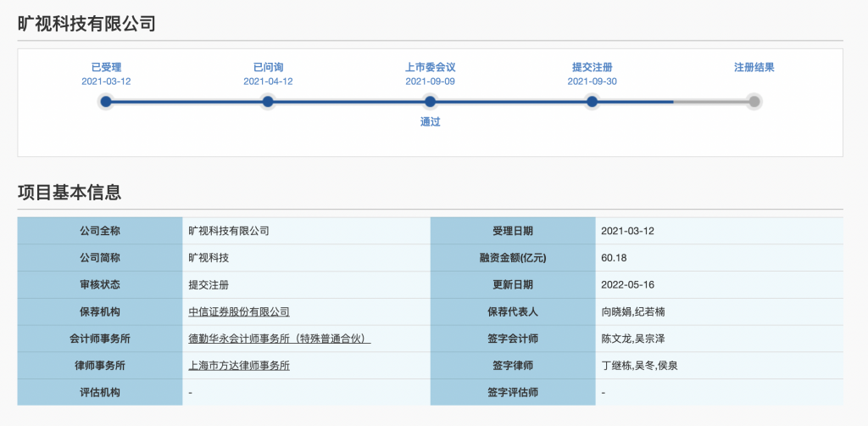Click the 通过 result under 上市委会议
Screen dimensions: 868x426
click(430, 122)
